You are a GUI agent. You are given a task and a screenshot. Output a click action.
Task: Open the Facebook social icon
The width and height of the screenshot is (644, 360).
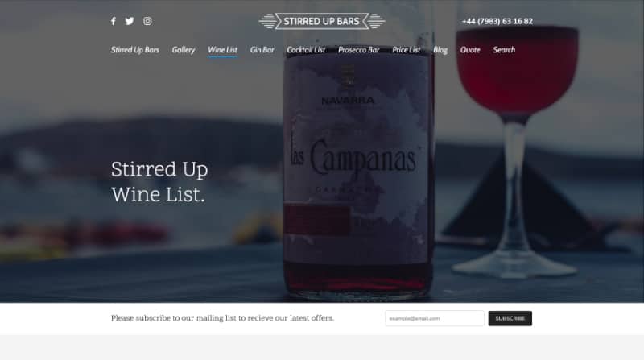114,21
